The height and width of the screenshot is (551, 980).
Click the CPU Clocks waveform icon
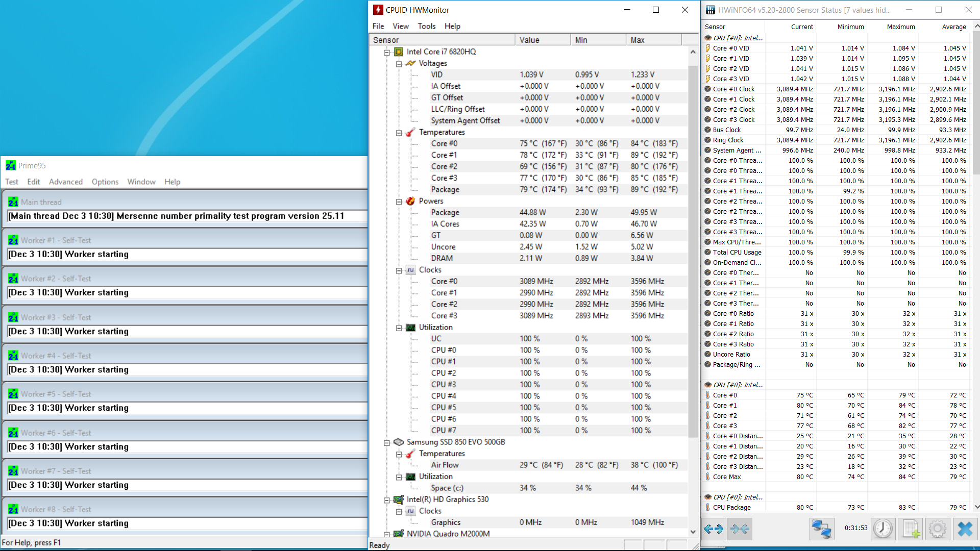point(411,270)
